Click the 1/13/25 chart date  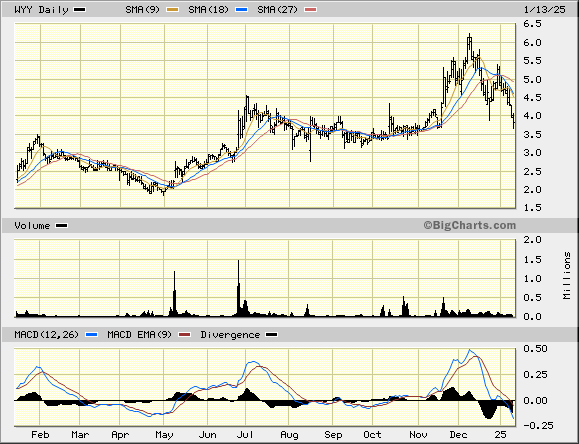point(544,10)
